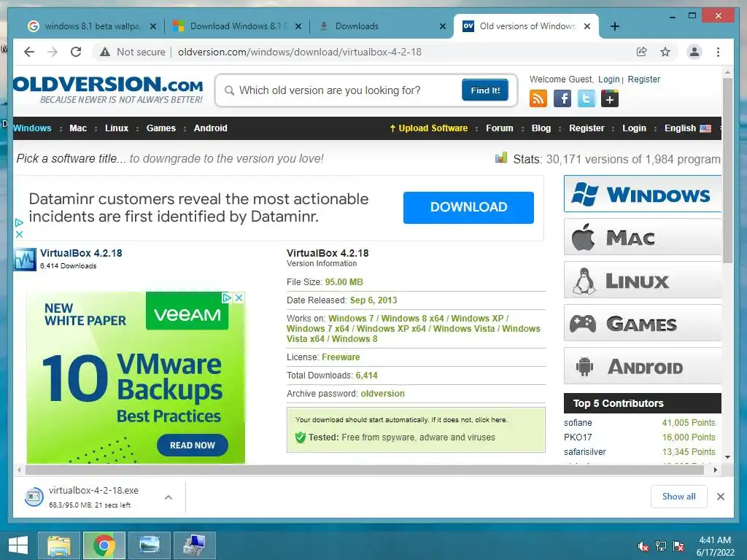Open the Action Center flag icon
The width and height of the screenshot is (747, 560).
[678, 546]
